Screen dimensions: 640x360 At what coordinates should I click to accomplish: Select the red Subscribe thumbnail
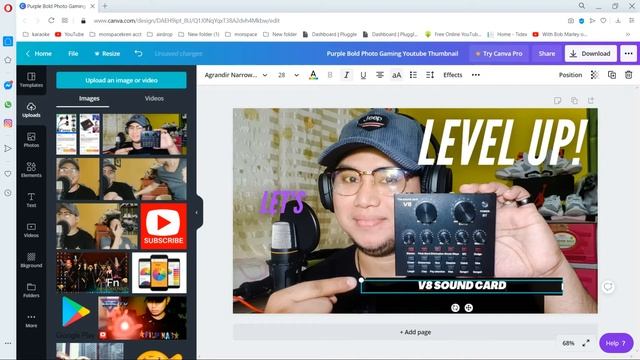pos(163,226)
